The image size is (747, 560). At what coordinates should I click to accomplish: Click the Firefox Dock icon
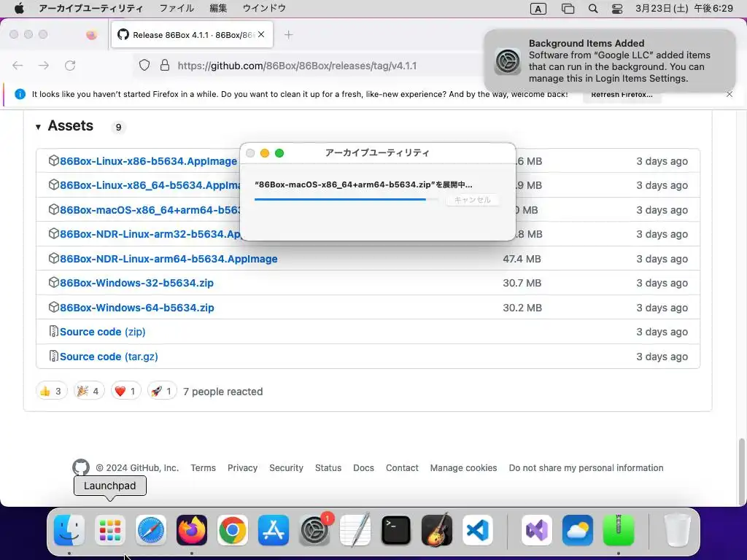(192, 530)
